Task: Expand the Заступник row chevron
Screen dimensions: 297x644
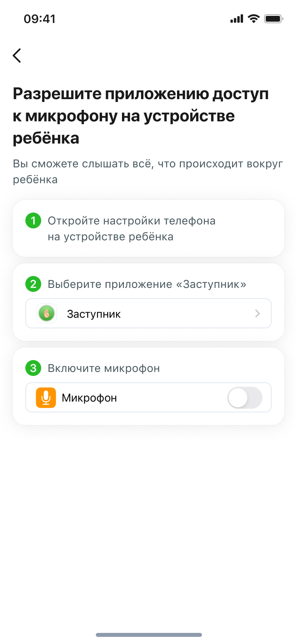Action: point(257,314)
